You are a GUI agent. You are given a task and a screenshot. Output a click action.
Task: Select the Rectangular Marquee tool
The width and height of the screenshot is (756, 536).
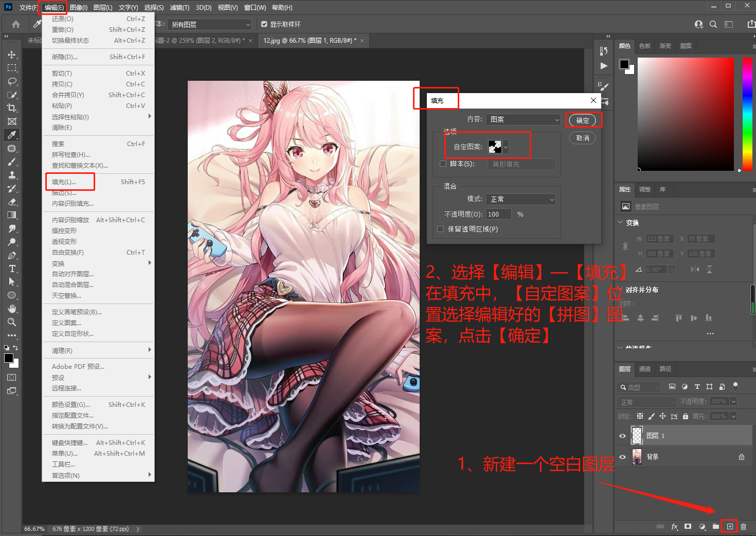12,68
